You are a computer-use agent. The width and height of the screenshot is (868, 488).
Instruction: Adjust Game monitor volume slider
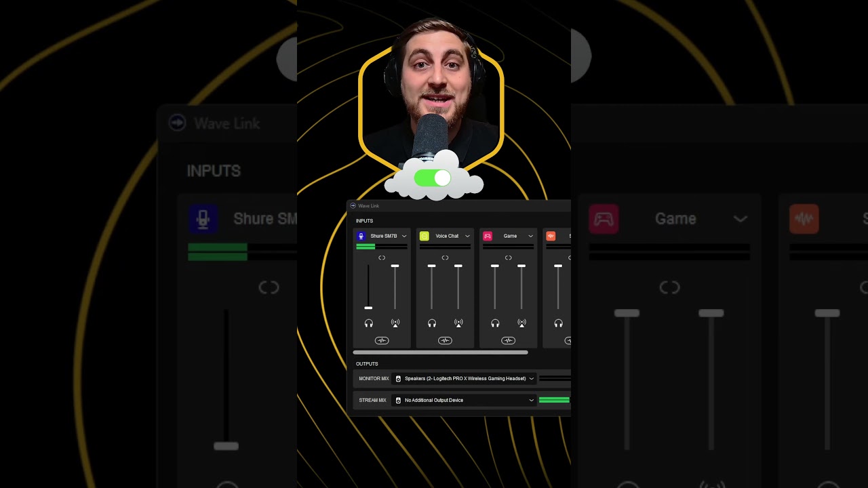click(x=495, y=266)
